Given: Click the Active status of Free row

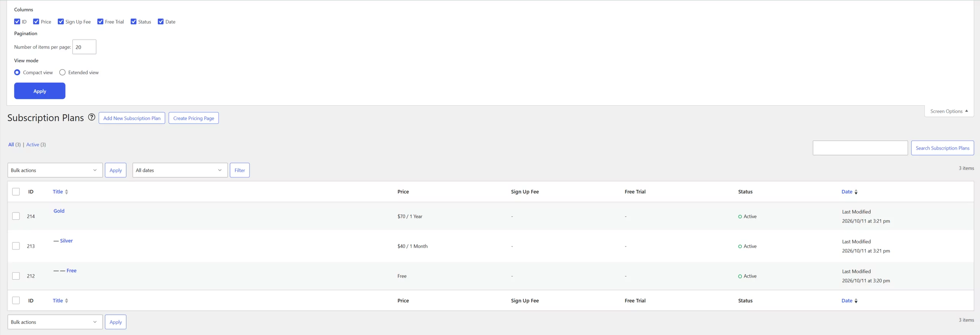Looking at the screenshot, I should 747,276.
